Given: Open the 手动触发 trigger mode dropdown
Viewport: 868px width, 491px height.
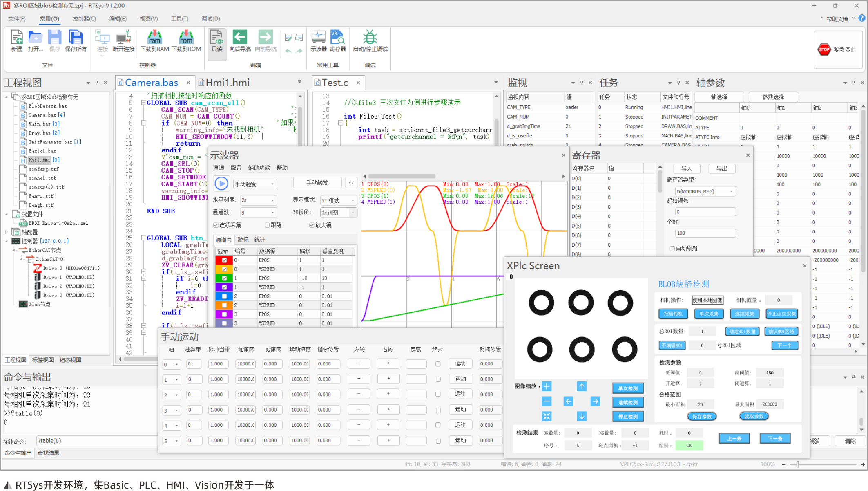Looking at the screenshot, I should pos(255,184).
